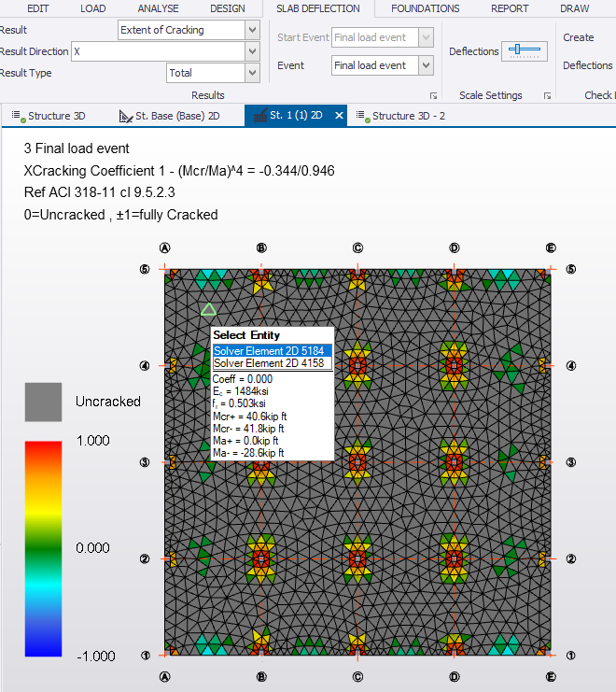Open the Scale Settings dialog launcher
616x692 pixels.
click(548, 96)
